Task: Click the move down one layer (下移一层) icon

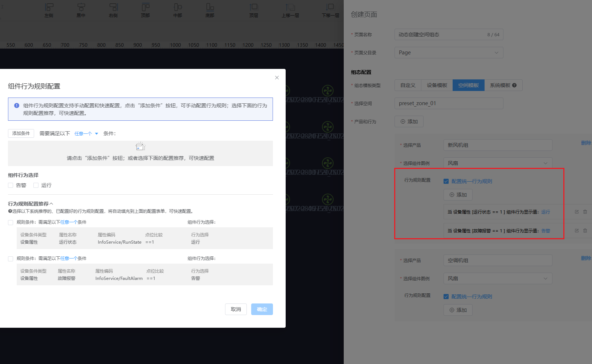Action: 330,7
